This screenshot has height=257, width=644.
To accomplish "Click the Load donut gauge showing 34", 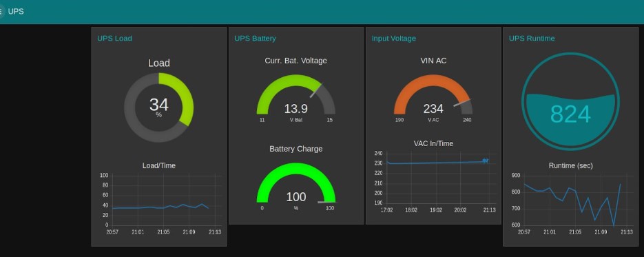I will point(159,107).
